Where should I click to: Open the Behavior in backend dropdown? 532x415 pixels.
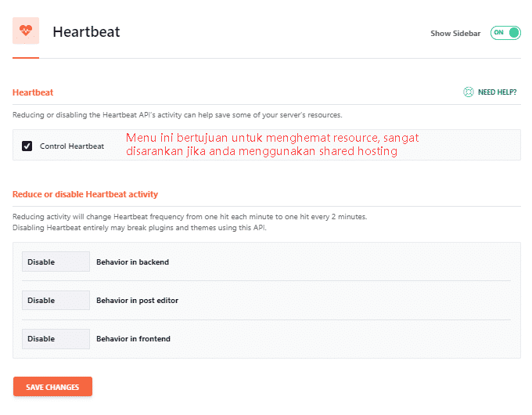click(x=56, y=262)
